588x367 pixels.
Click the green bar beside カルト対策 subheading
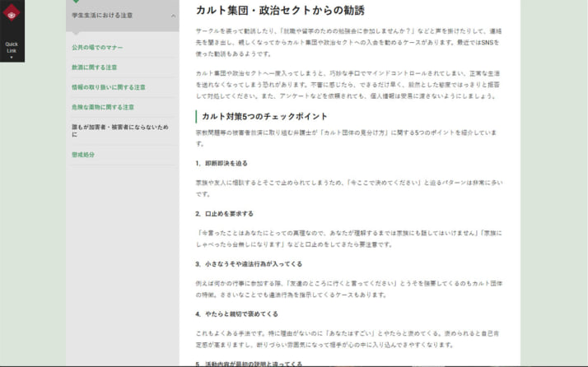pyautogui.click(x=197, y=116)
